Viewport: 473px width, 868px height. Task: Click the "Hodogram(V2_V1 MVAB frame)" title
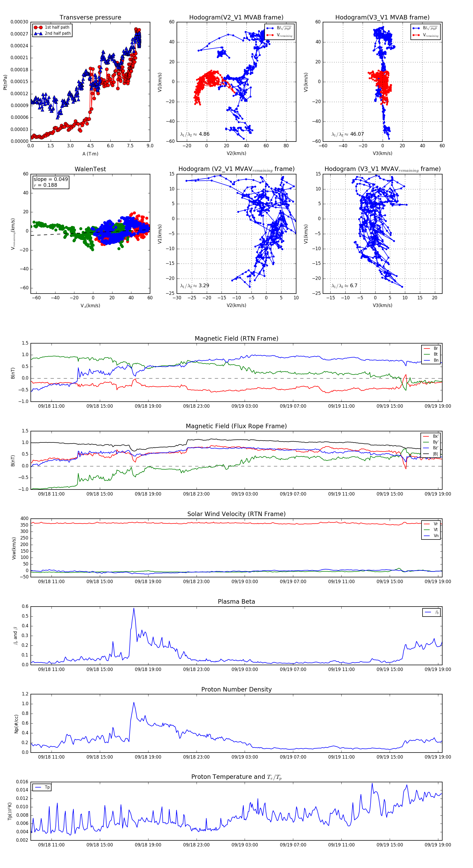(x=236, y=17)
